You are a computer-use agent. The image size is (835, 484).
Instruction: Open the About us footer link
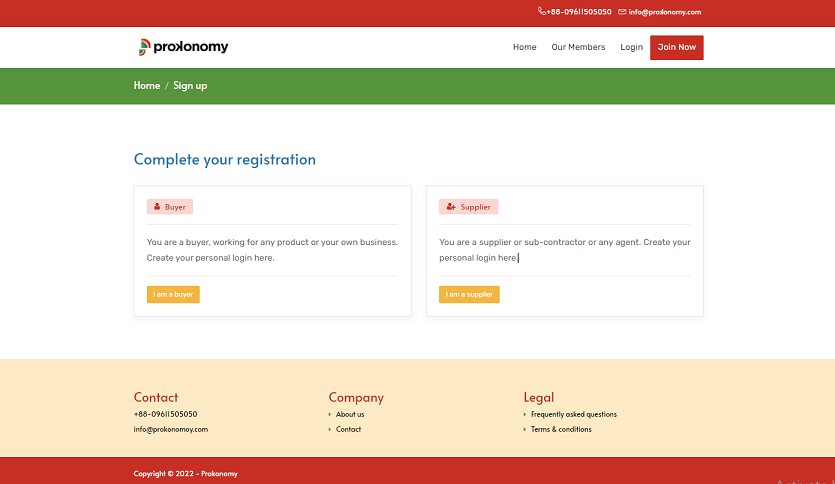(350, 414)
